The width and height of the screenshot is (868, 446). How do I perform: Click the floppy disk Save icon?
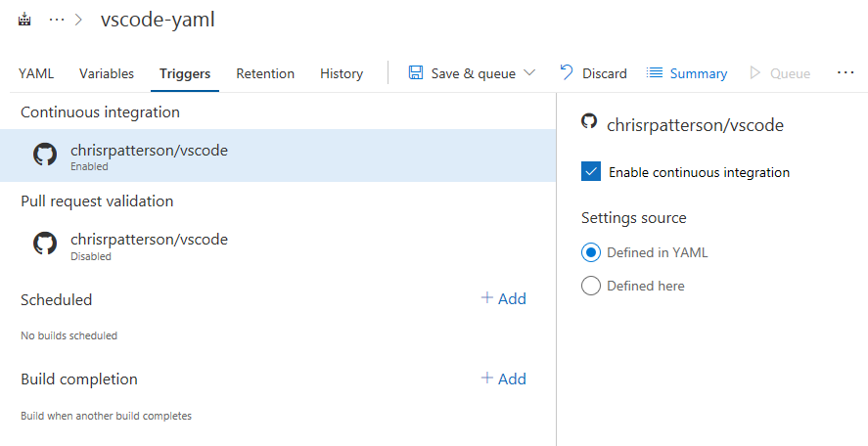pyautogui.click(x=416, y=72)
